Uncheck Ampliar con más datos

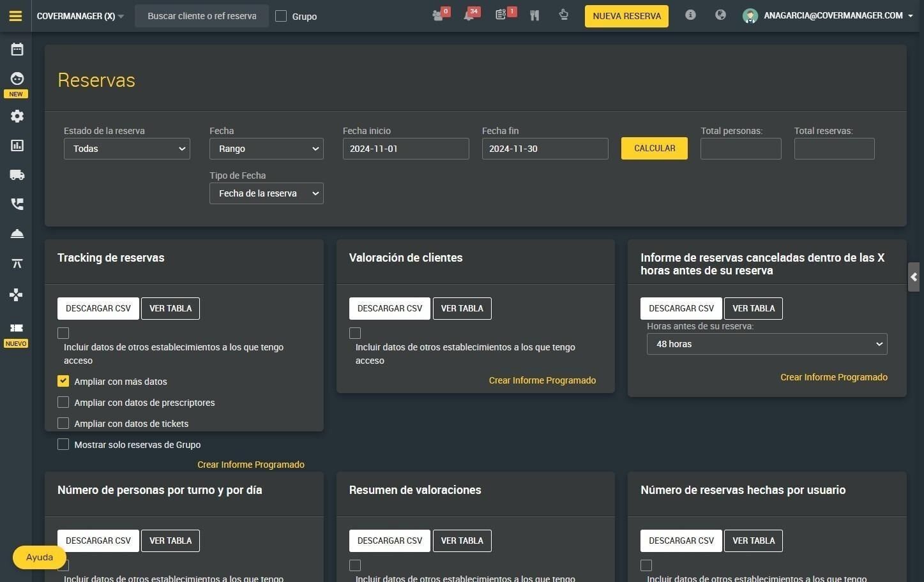pyautogui.click(x=63, y=381)
